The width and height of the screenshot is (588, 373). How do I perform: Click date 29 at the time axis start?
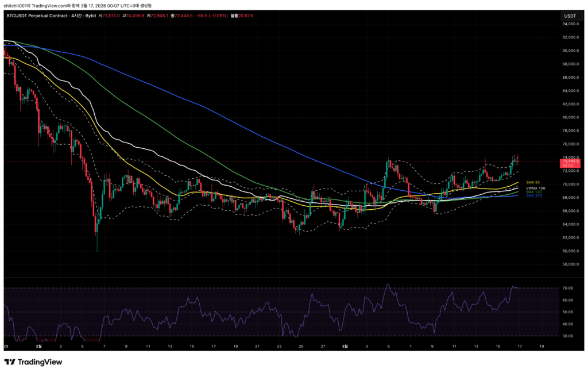pos(6,347)
